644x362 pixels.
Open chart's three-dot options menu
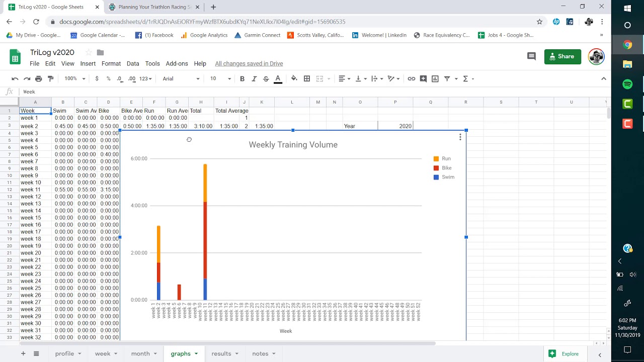(x=460, y=137)
